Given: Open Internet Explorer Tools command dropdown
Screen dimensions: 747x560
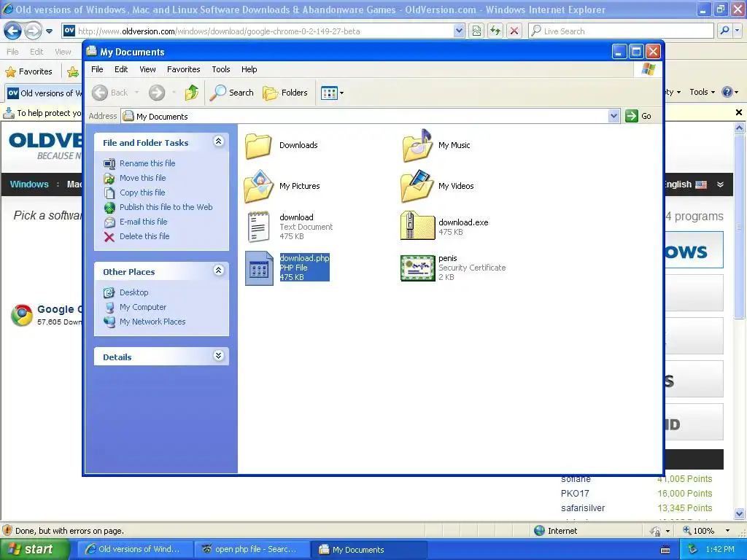Looking at the screenshot, I should (x=702, y=92).
